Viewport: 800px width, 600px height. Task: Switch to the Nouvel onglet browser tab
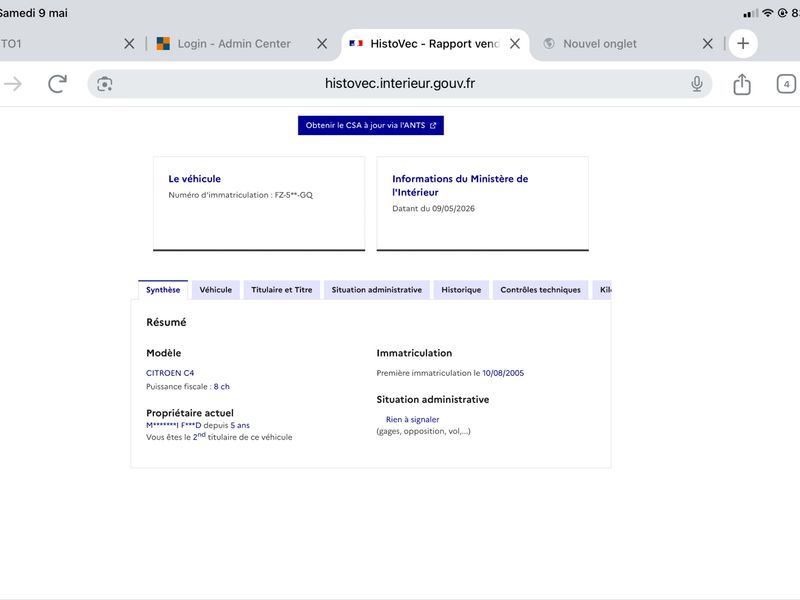coord(600,44)
